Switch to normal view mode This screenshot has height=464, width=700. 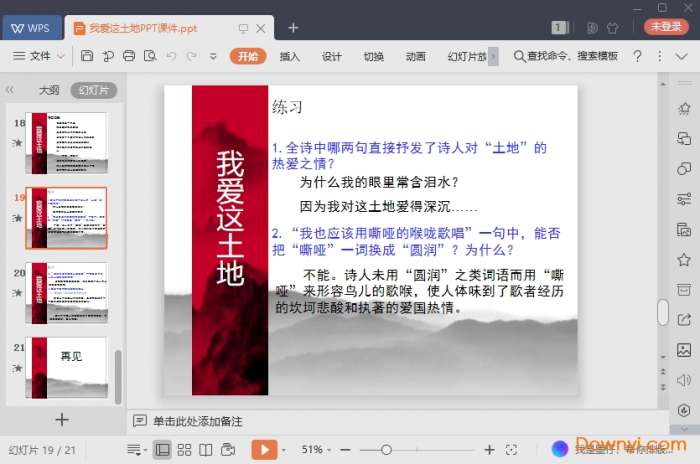click(x=162, y=449)
